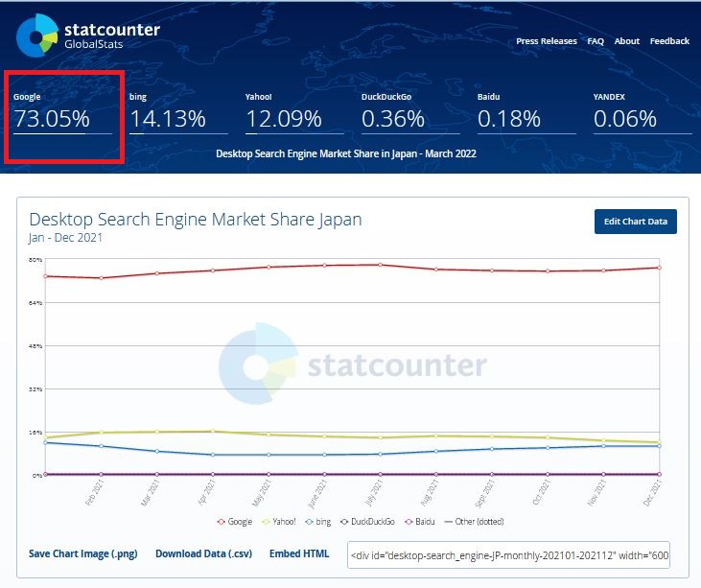Toggle Yahoo! series in chart legend

point(279,522)
